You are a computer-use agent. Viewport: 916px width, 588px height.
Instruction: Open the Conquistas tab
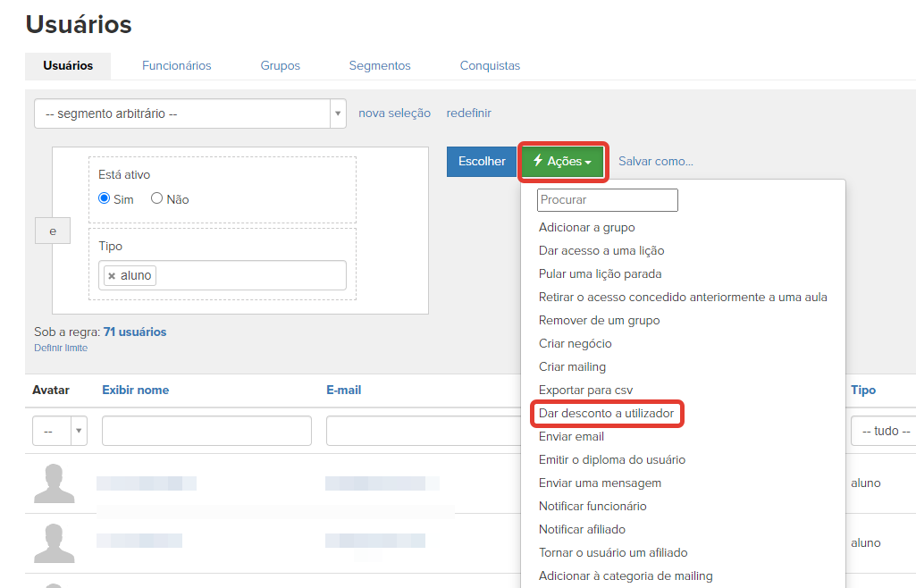coord(490,65)
